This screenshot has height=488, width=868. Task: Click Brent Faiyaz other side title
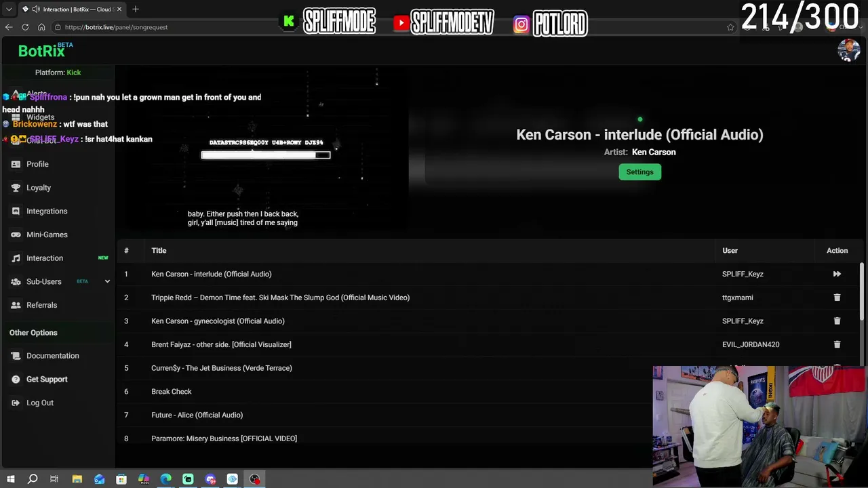pyautogui.click(x=221, y=344)
